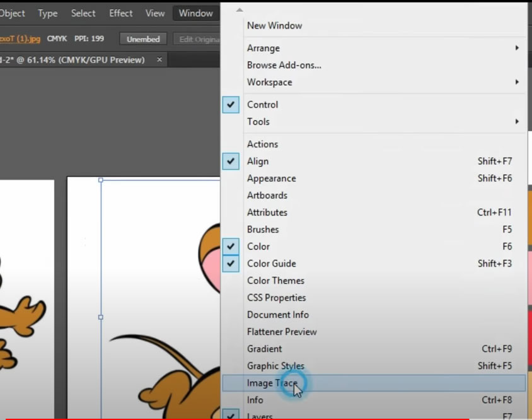Click the CMYK color mode label
This screenshot has height=420, width=532.
click(57, 38)
